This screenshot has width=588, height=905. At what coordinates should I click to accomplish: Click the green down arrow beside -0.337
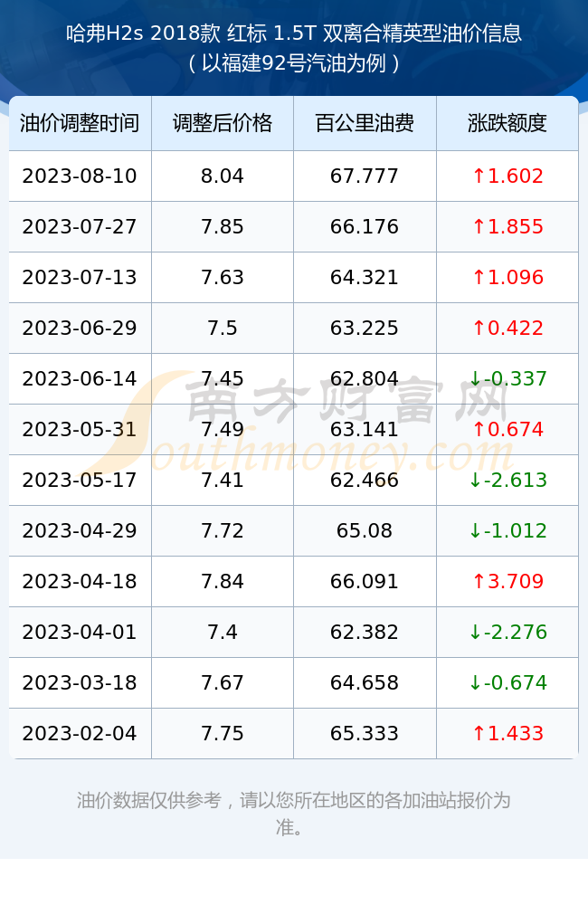pyautogui.click(x=475, y=378)
